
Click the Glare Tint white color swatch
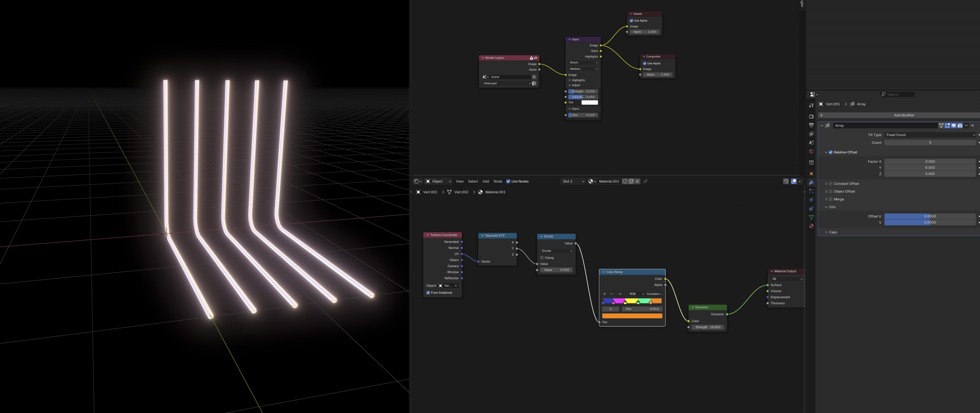[x=590, y=102]
